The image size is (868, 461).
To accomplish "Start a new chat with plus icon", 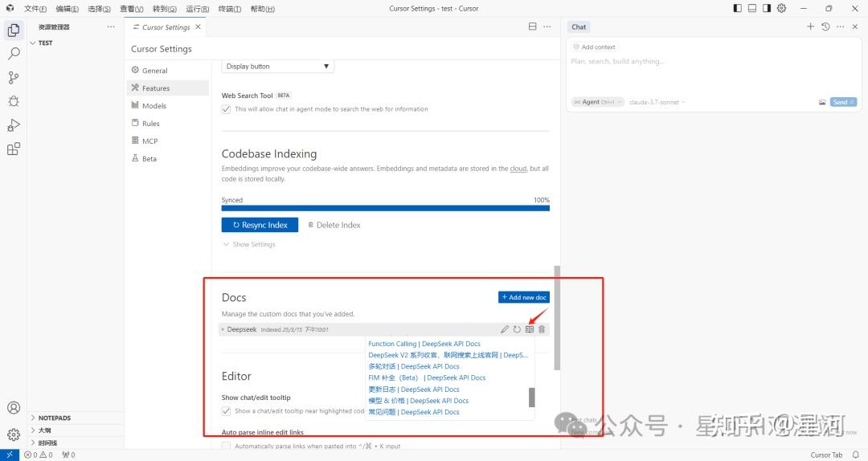I will click(810, 27).
